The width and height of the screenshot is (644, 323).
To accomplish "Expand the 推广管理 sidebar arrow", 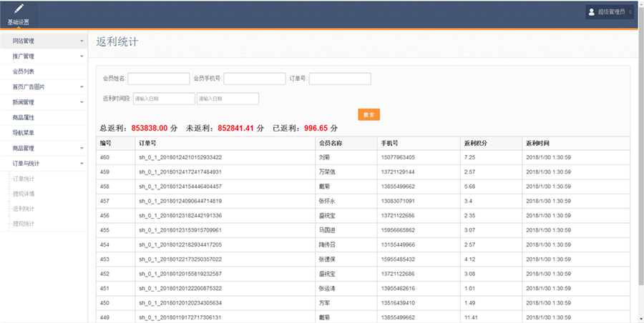I will pyautogui.click(x=82, y=56).
